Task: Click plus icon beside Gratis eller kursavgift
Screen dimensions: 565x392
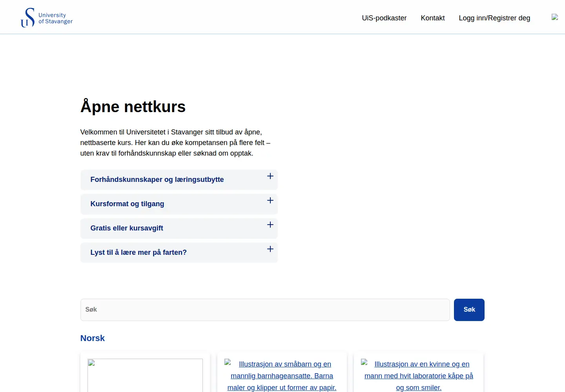Action: [x=270, y=225]
